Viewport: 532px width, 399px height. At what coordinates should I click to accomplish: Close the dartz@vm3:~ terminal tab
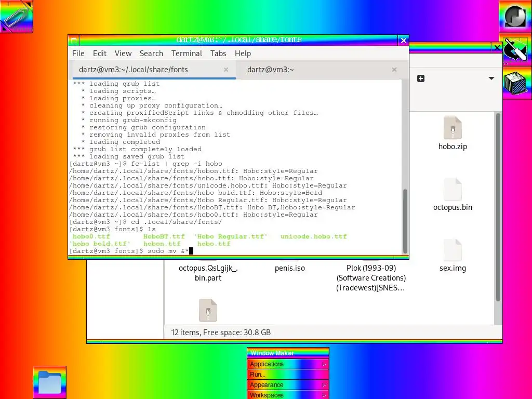point(394,70)
